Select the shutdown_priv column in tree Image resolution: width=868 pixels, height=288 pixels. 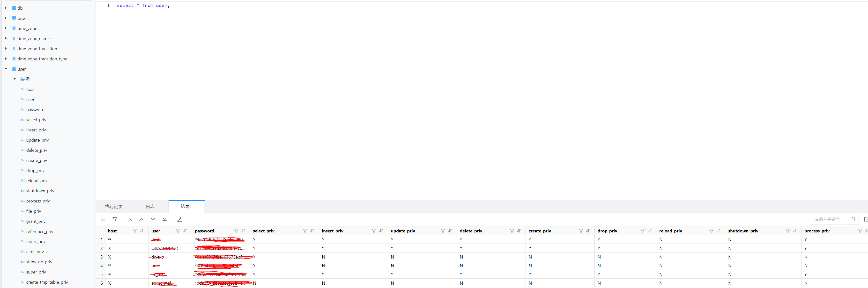click(x=40, y=191)
